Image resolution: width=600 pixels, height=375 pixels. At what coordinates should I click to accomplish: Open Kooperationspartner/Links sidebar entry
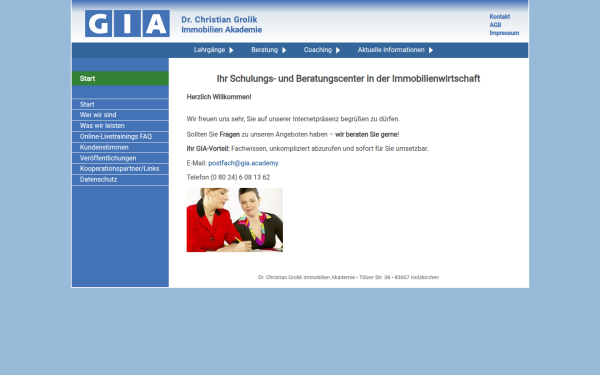(120, 169)
